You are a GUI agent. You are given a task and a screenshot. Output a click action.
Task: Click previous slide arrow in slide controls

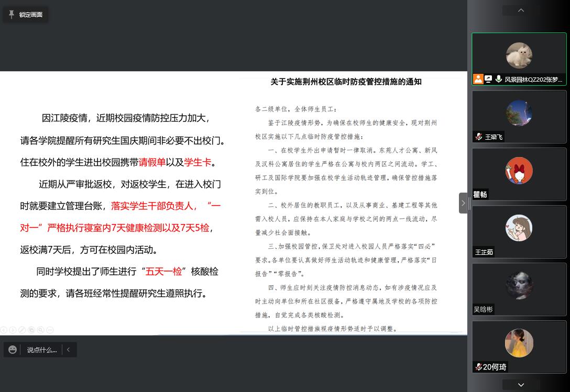4,330
